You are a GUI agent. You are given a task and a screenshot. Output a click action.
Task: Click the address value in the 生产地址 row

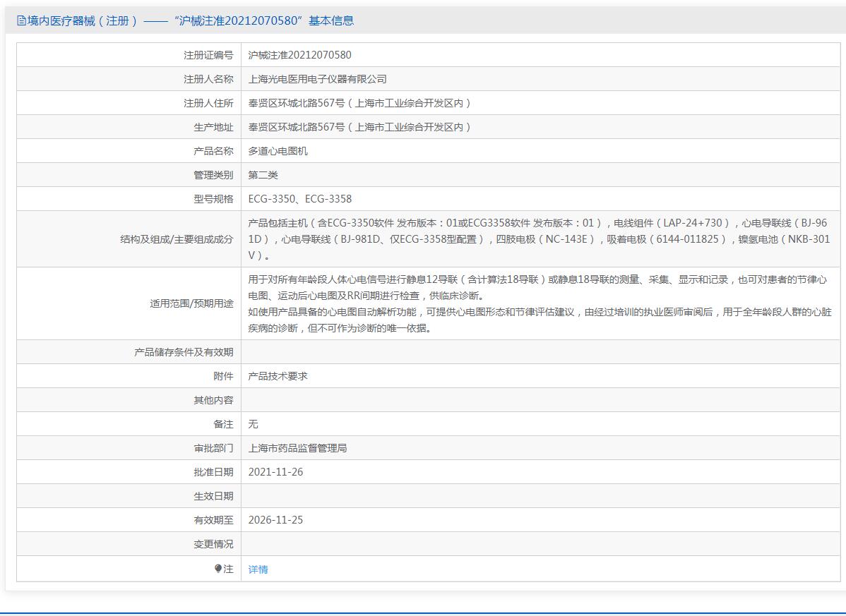point(359,127)
